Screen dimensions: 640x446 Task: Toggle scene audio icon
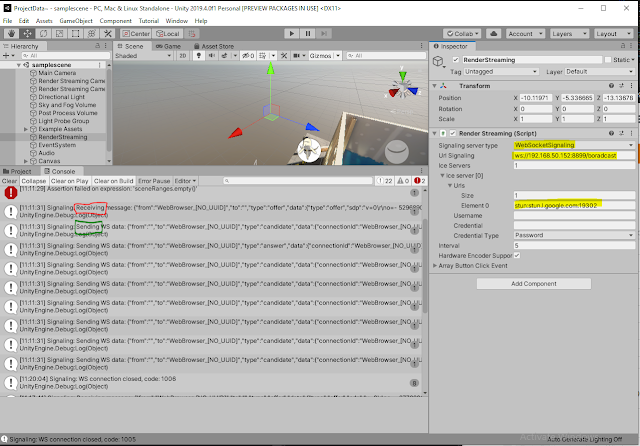211,55
